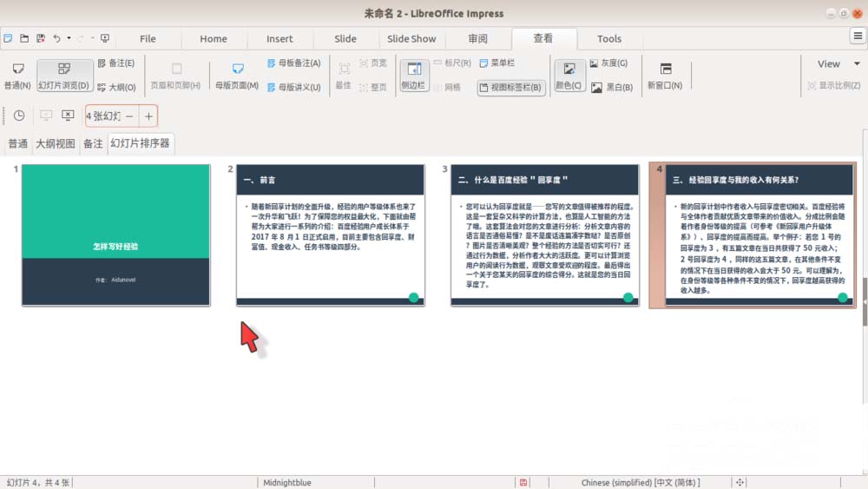Open the Slide Show tab
Screen dimensions: 868x489
click(x=411, y=38)
